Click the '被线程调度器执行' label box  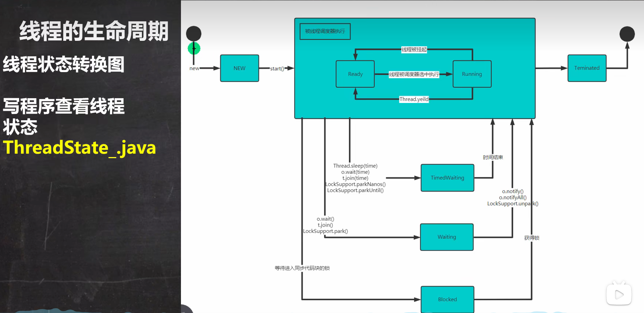(325, 31)
